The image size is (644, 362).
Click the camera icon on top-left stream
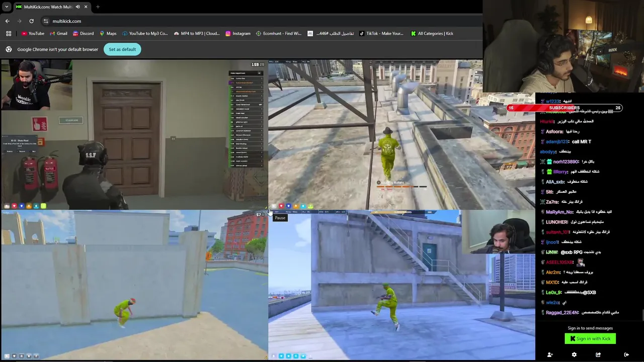pyautogui.click(x=7, y=206)
